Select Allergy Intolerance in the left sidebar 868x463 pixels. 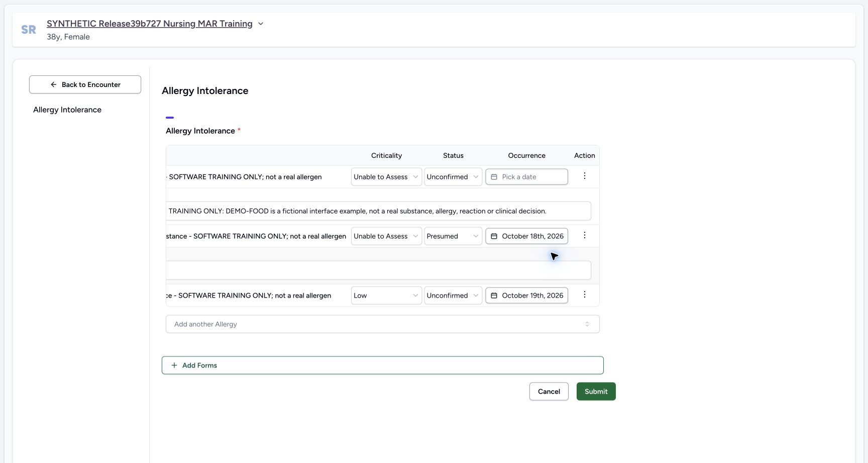(67, 110)
